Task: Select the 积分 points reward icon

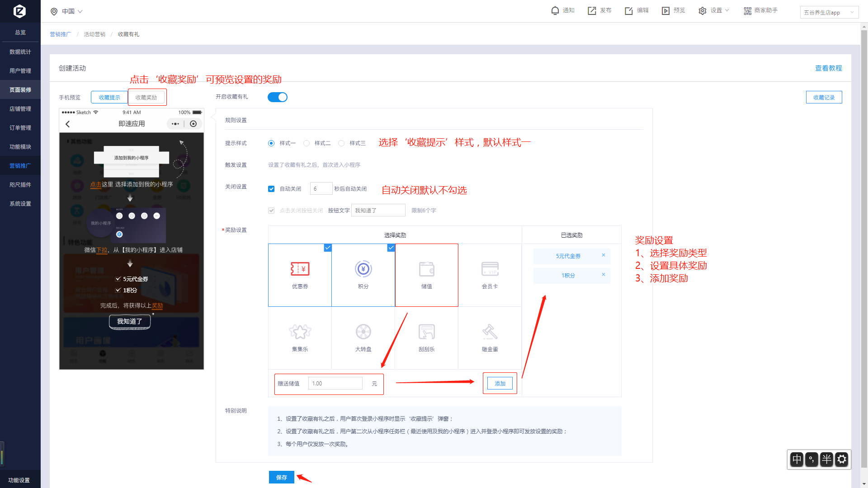Action: (363, 269)
